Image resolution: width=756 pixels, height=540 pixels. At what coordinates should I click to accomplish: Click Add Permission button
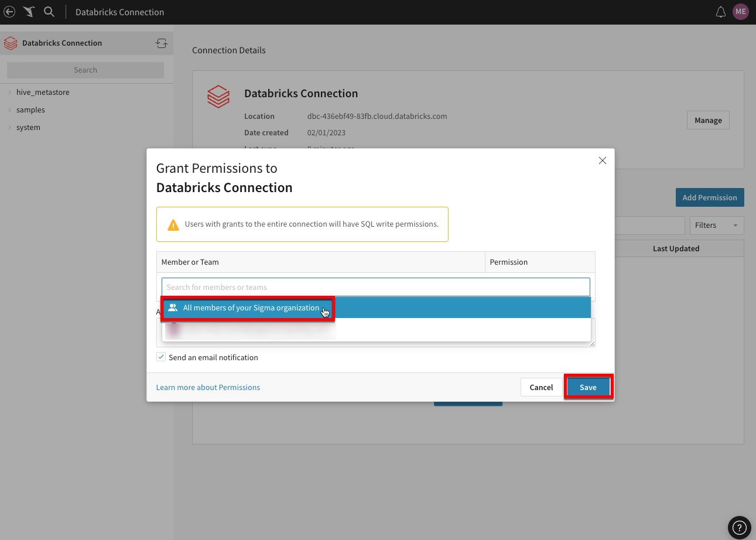[710, 197]
